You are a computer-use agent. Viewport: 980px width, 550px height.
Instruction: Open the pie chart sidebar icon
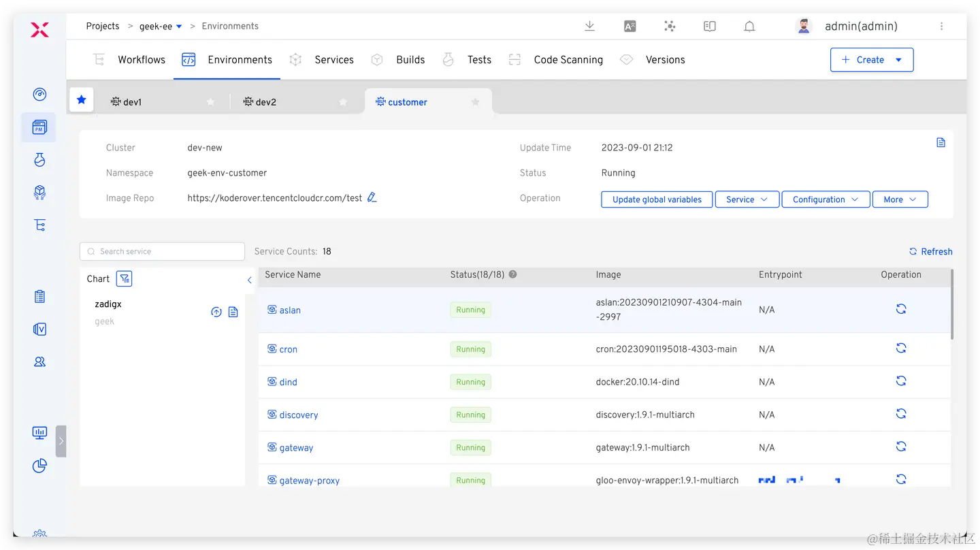39,466
